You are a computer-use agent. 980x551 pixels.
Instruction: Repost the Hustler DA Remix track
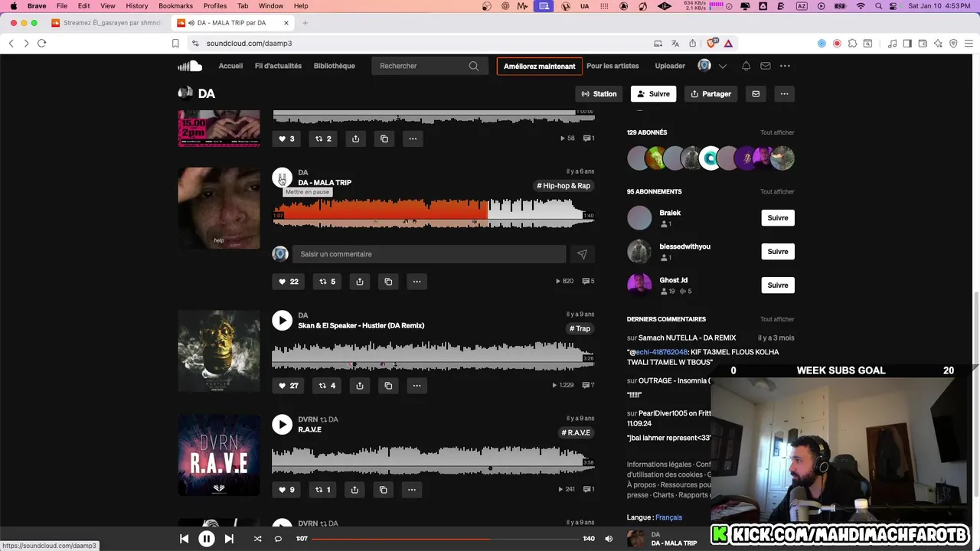point(327,386)
